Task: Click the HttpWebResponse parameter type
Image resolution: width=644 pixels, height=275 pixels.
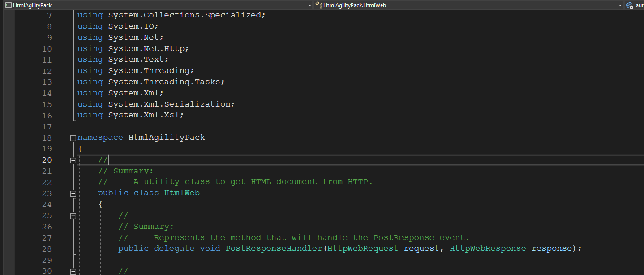Action: click(488, 249)
